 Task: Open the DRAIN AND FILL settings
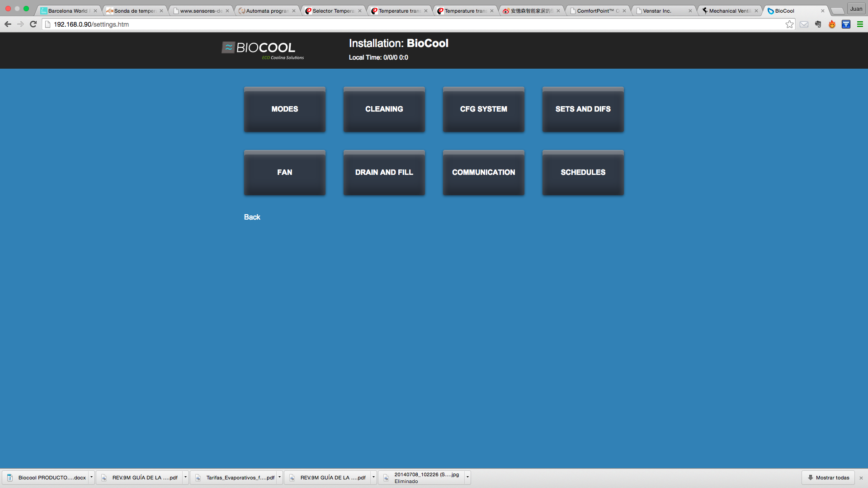point(384,173)
